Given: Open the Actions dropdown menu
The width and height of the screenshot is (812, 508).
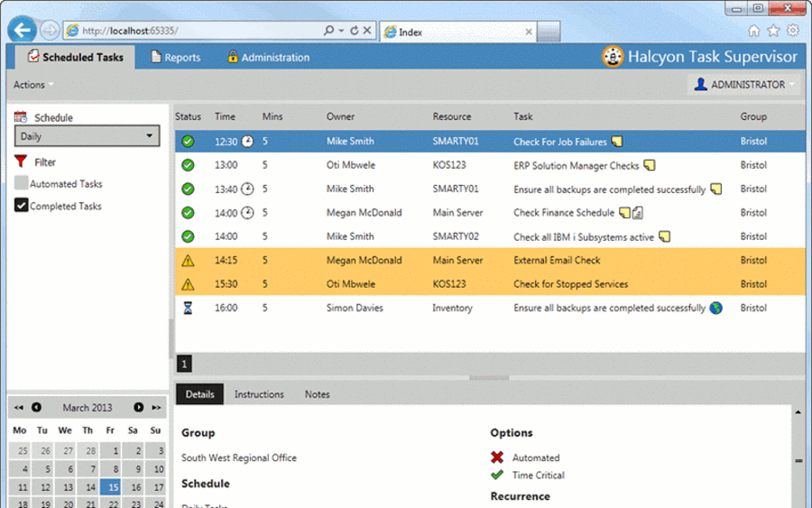Looking at the screenshot, I should point(33,85).
